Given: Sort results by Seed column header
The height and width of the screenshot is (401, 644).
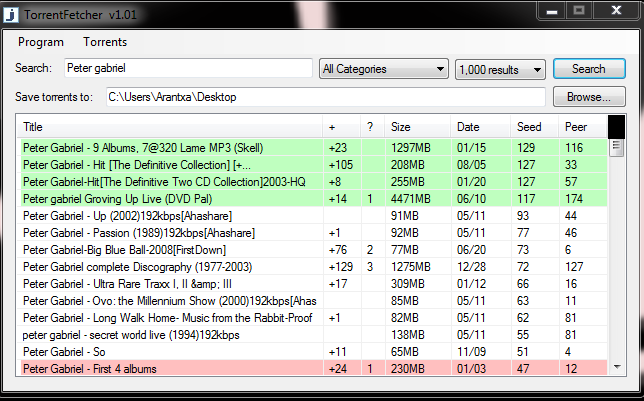Looking at the screenshot, I should (x=528, y=127).
